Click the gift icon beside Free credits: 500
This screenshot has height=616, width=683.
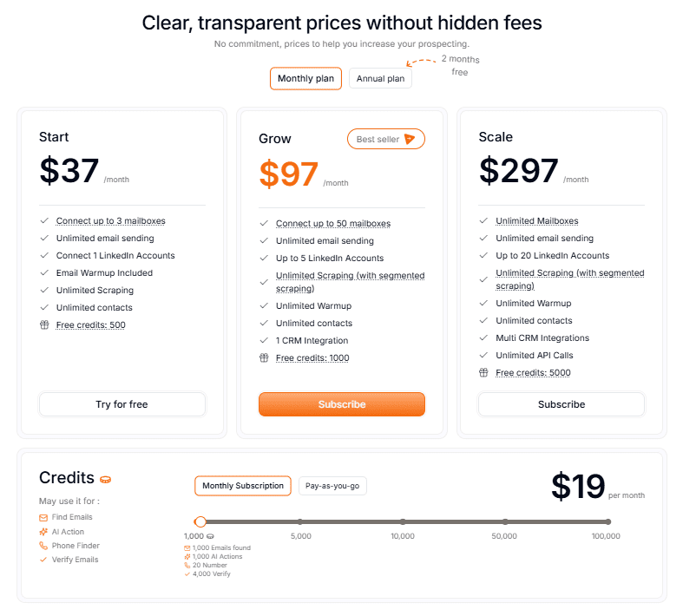43,325
